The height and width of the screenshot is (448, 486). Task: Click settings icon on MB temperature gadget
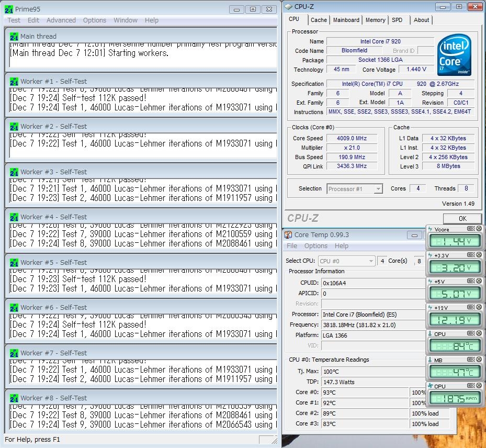[471, 360]
